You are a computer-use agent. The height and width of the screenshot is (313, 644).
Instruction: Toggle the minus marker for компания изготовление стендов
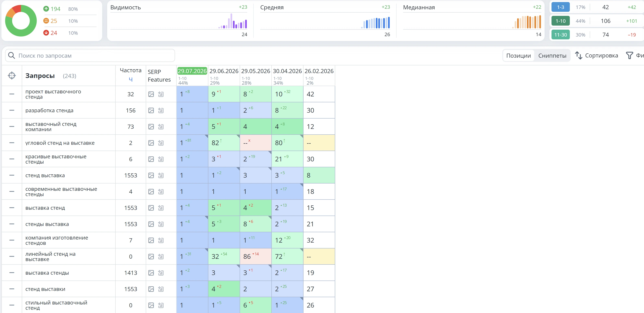[12, 240]
